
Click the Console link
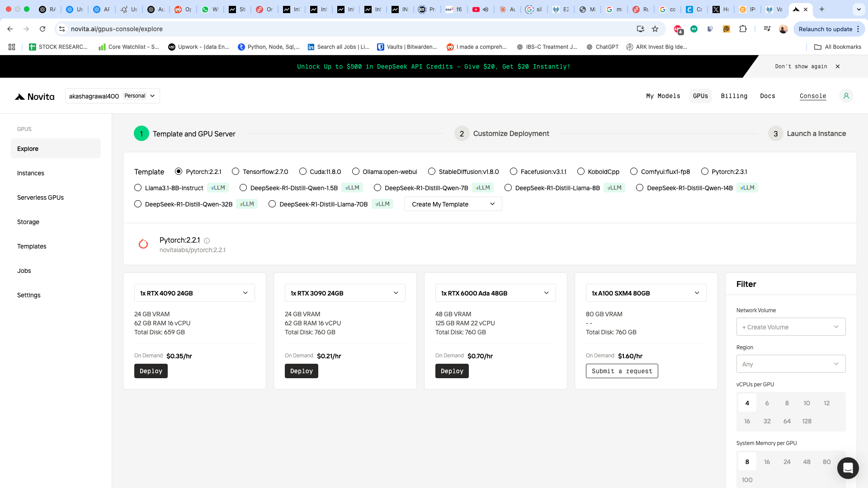click(812, 96)
